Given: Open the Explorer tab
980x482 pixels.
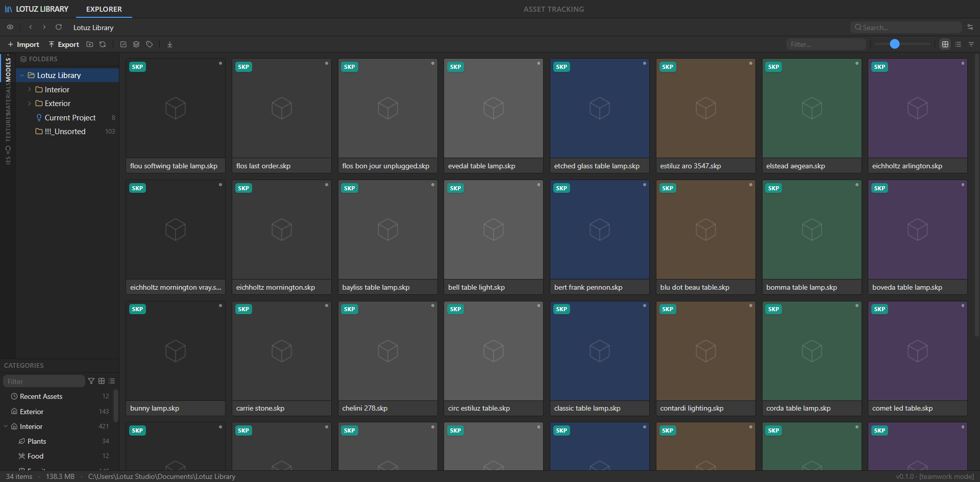Looking at the screenshot, I should tap(104, 9).
